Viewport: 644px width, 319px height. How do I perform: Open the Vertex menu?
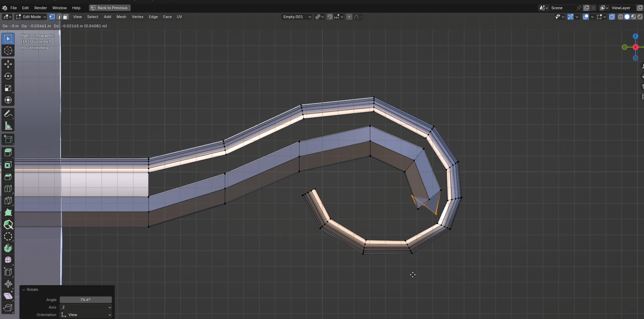(137, 17)
